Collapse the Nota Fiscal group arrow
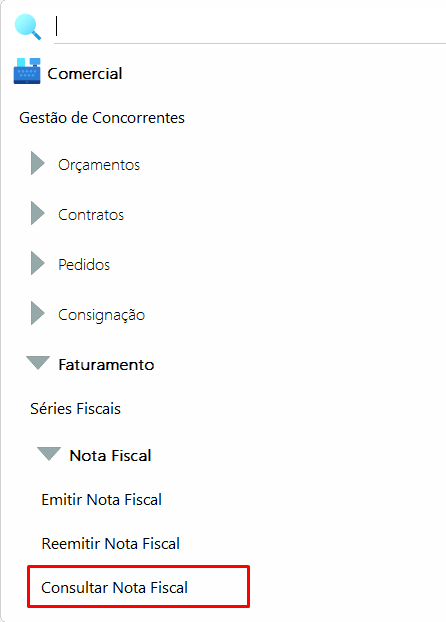Screen dimensions: 446x622 click(49, 454)
